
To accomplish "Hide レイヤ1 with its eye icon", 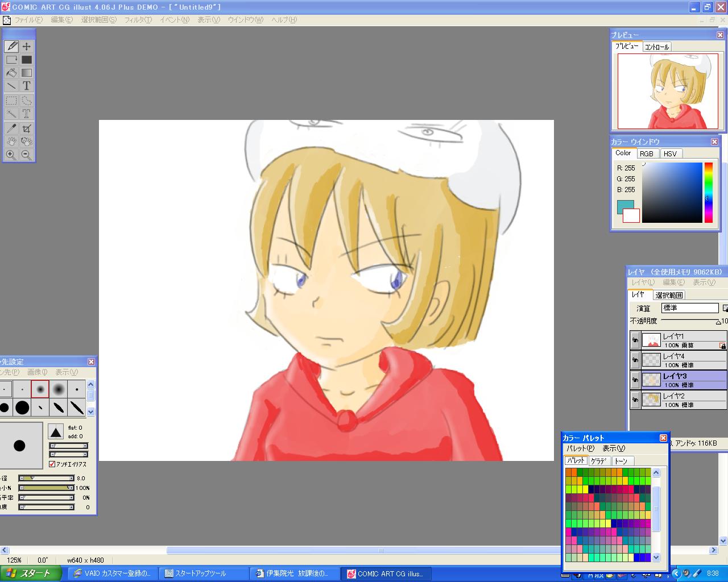I will 635,340.
